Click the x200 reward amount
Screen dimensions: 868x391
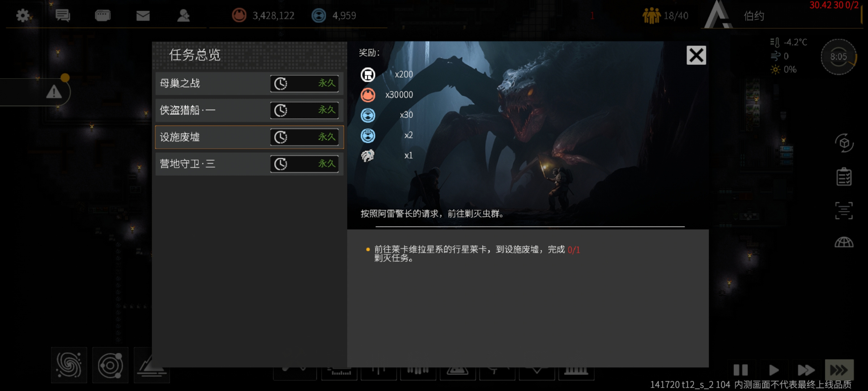pos(404,75)
